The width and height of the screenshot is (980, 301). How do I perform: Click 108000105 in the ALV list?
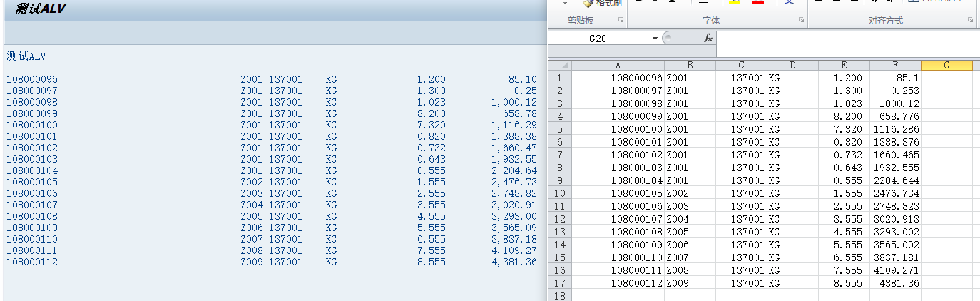tap(32, 182)
